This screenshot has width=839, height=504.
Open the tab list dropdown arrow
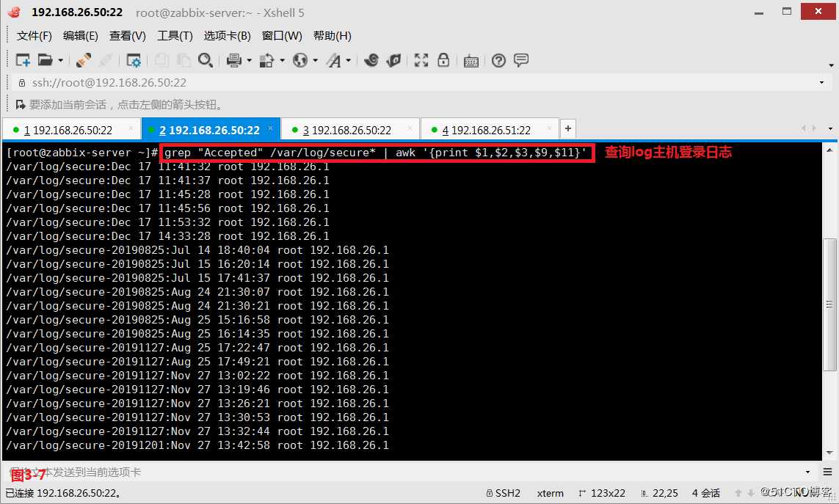point(830,129)
